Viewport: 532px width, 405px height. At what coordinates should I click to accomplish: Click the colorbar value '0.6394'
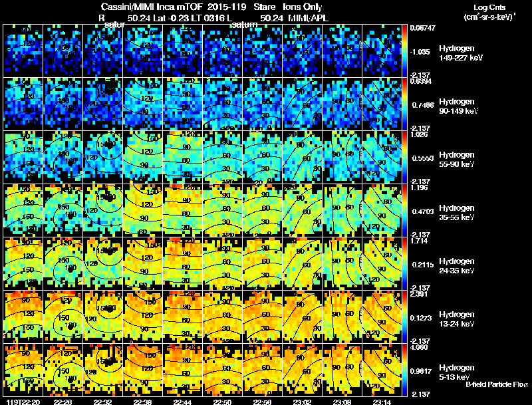coord(421,81)
